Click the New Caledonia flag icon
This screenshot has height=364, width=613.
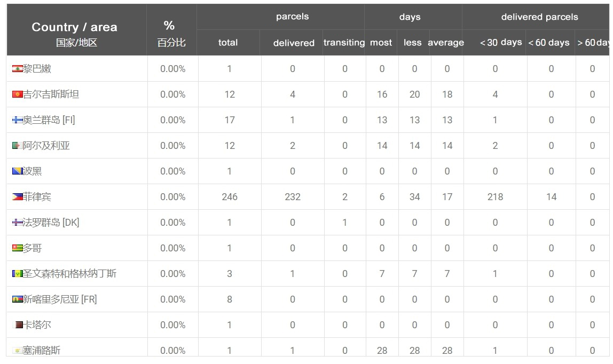click(x=17, y=299)
